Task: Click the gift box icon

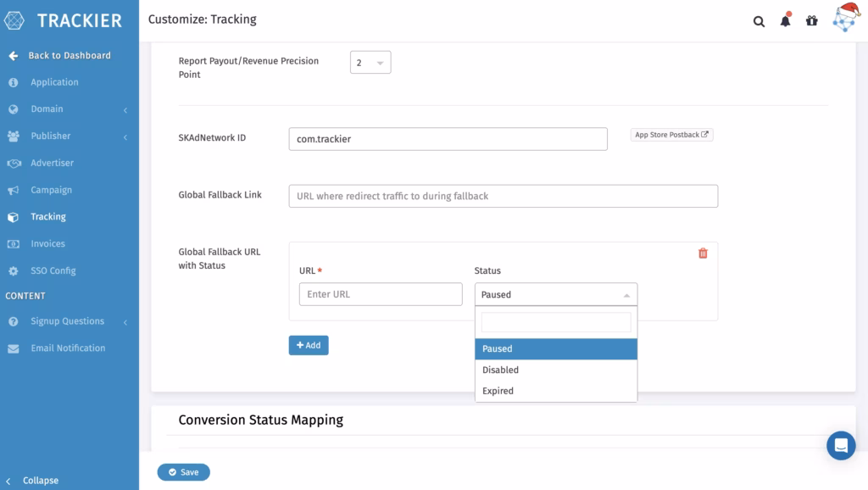Action: (x=811, y=20)
